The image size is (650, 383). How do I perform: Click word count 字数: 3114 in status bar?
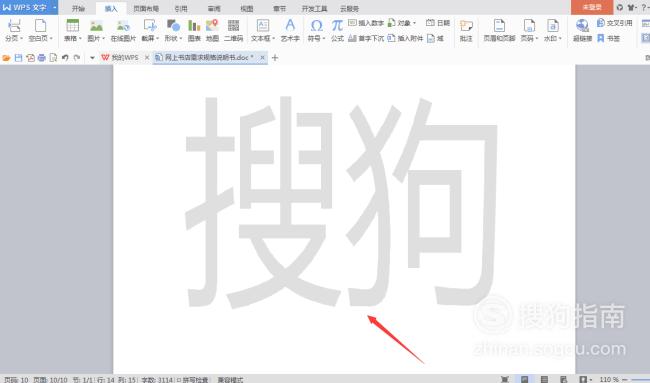coord(157,379)
